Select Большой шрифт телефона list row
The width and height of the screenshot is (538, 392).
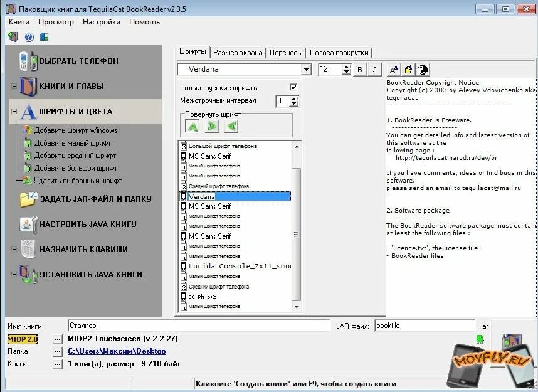235,146
